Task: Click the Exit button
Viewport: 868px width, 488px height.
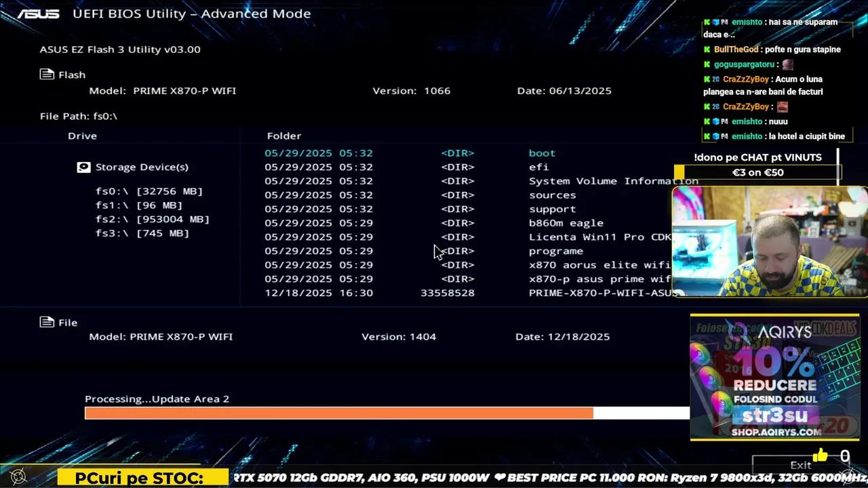Action: pyautogui.click(x=800, y=465)
